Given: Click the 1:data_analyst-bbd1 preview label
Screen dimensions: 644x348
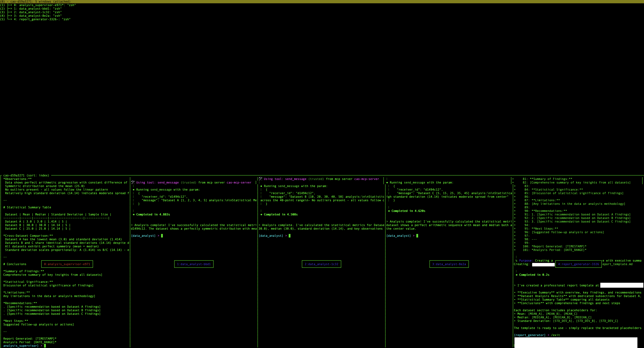Looking at the screenshot, I should coord(194,264).
